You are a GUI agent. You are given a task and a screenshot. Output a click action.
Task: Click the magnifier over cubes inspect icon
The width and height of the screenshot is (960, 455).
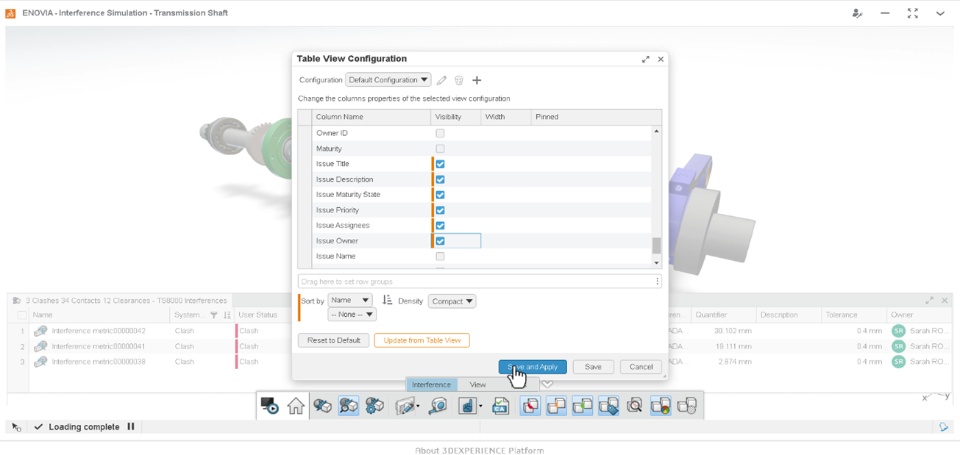click(634, 405)
